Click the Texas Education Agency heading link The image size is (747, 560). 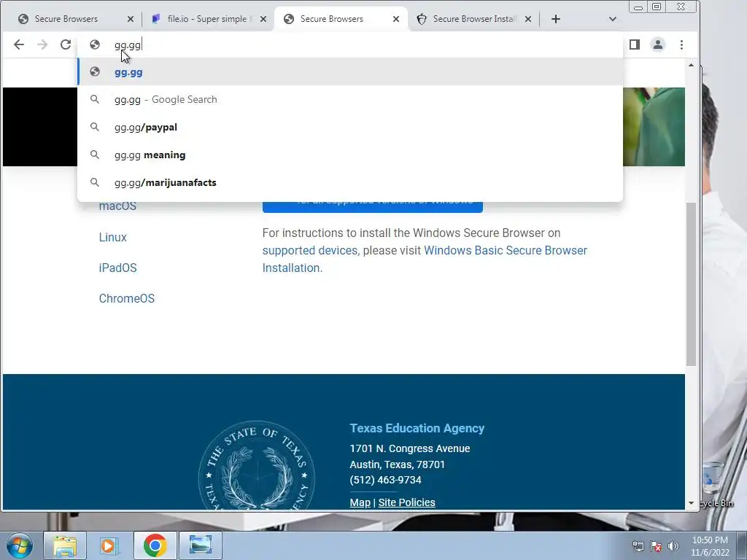(417, 428)
